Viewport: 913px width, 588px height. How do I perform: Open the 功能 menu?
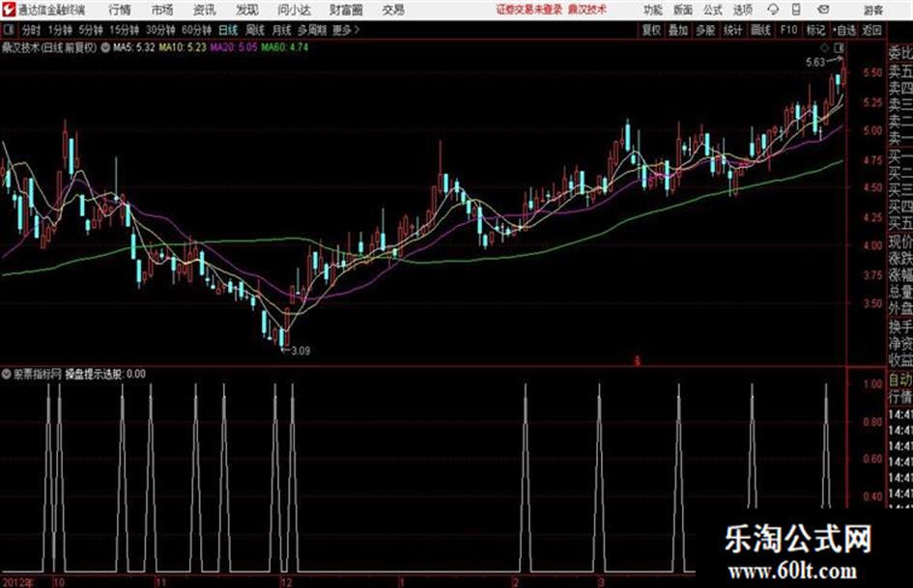click(x=653, y=10)
